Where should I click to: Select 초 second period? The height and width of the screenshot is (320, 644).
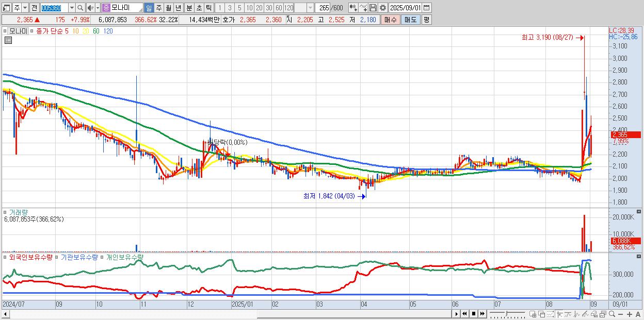199,8
